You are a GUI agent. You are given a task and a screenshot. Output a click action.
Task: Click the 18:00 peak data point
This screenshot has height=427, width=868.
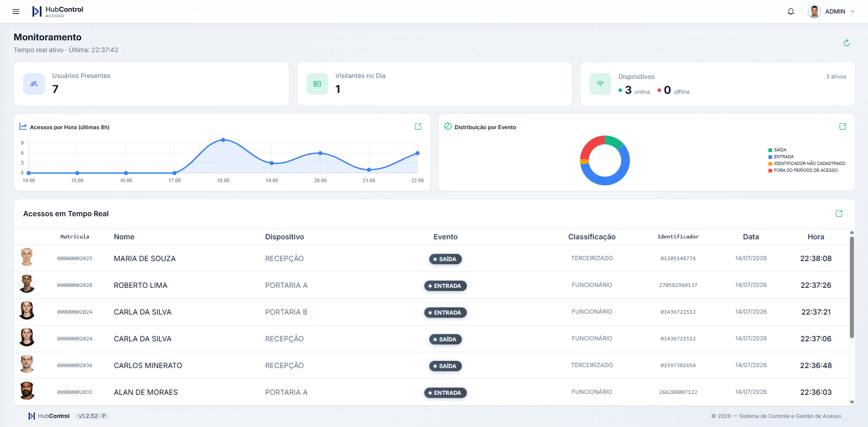click(x=223, y=140)
